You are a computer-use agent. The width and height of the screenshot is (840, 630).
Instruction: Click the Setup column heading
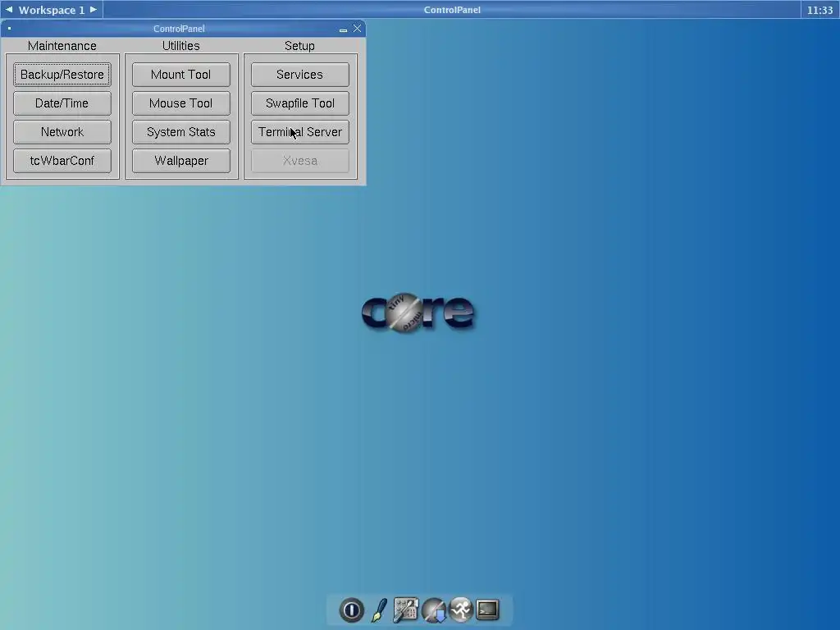click(x=299, y=46)
